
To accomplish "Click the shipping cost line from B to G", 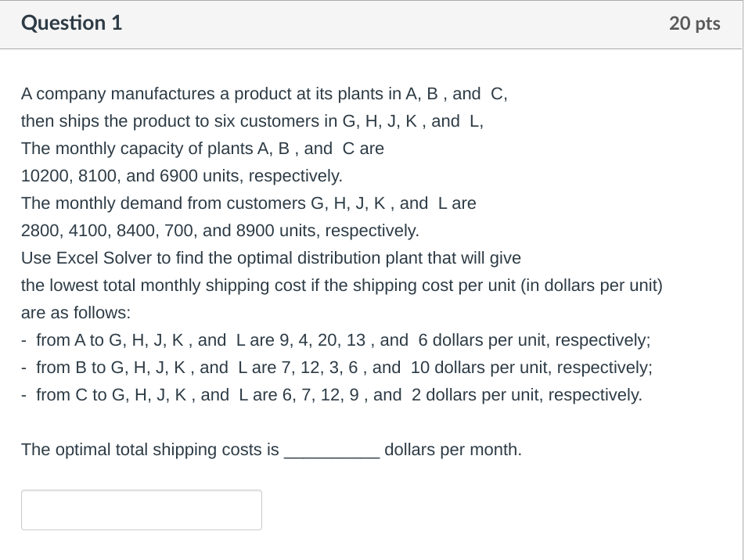I will tap(337, 368).
